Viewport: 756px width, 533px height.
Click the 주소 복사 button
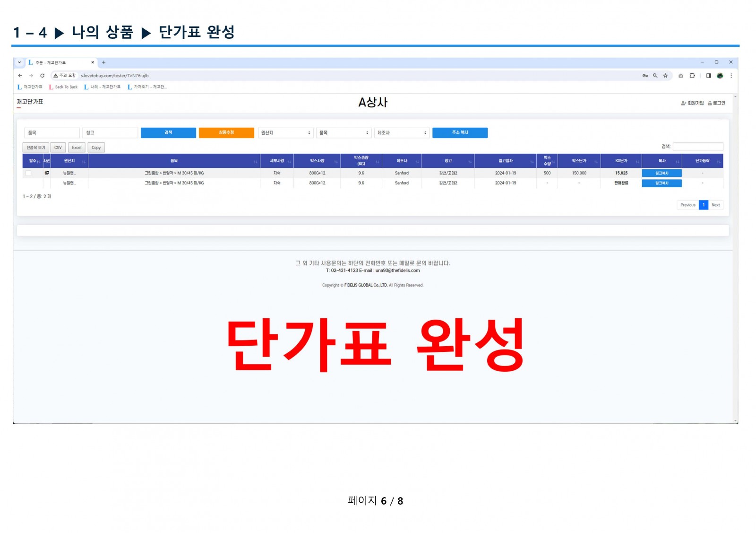[460, 133]
